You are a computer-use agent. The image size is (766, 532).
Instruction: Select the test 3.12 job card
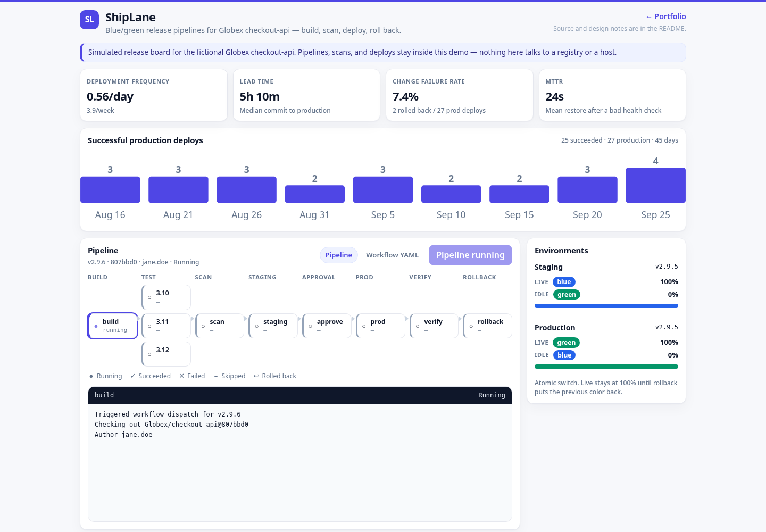click(166, 354)
